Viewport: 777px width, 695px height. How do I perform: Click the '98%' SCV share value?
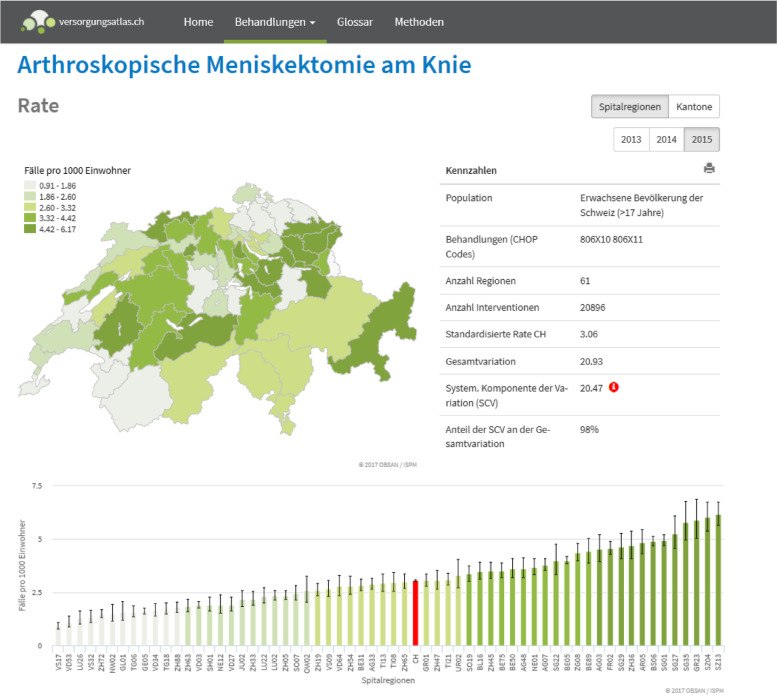pyautogui.click(x=589, y=429)
